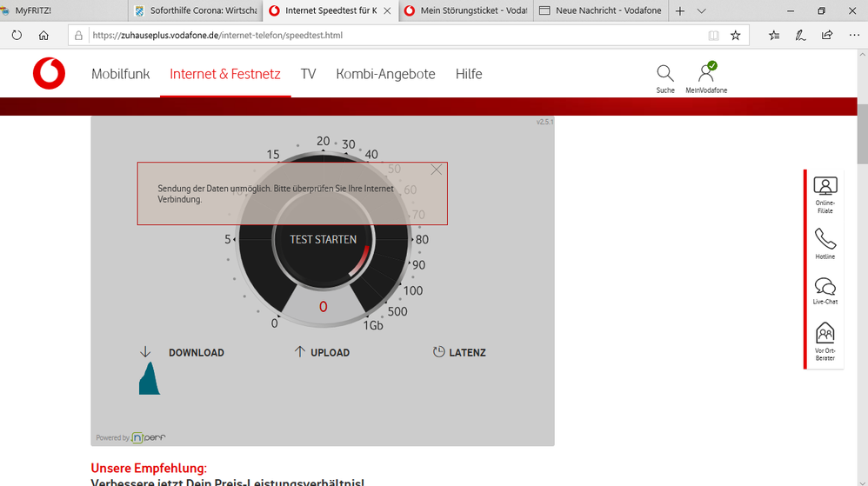Click Unsere Empfehlung heading
This screenshot has width=868, height=486.
149,469
